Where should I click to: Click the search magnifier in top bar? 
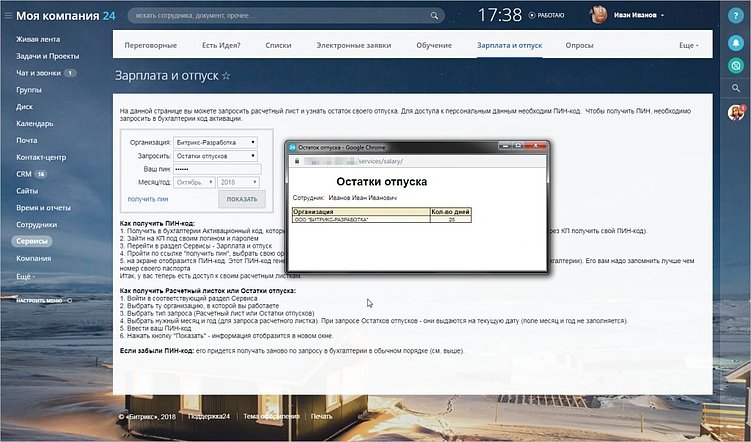point(434,16)
